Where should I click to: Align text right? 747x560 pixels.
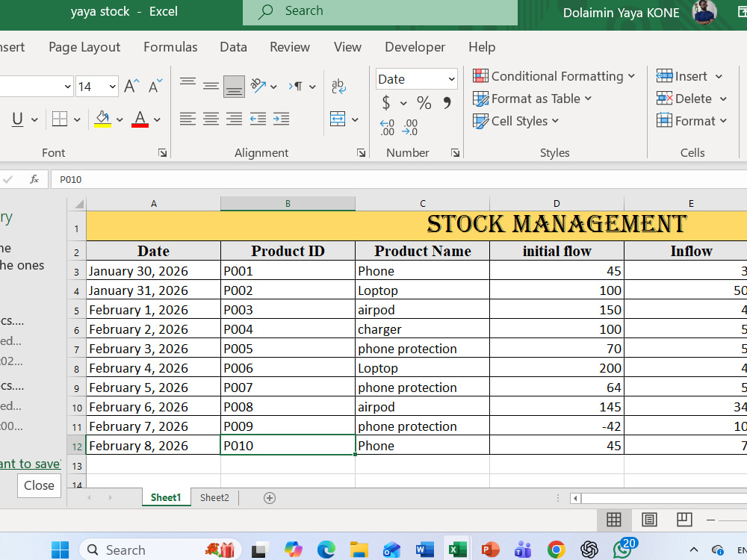pos(234,119)
